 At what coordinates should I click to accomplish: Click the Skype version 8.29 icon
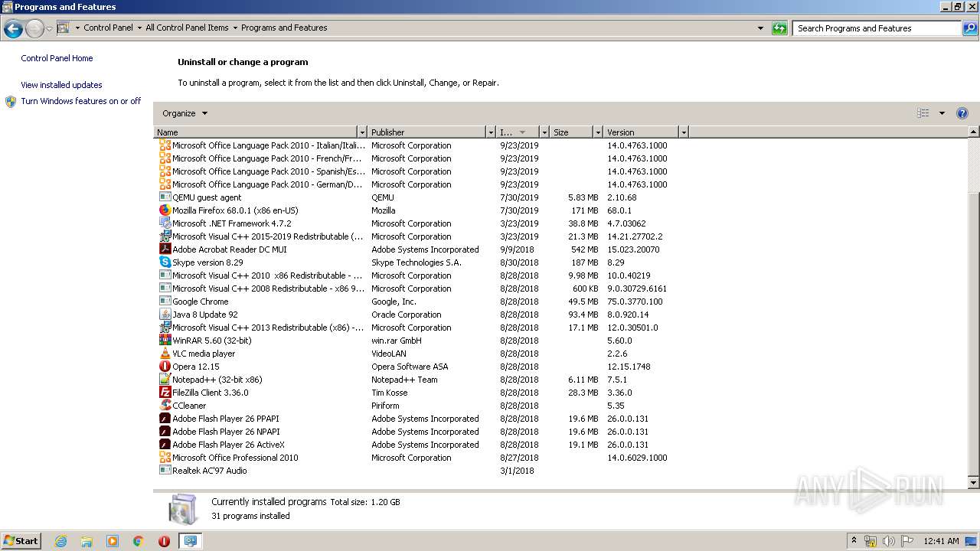(165, 262)
